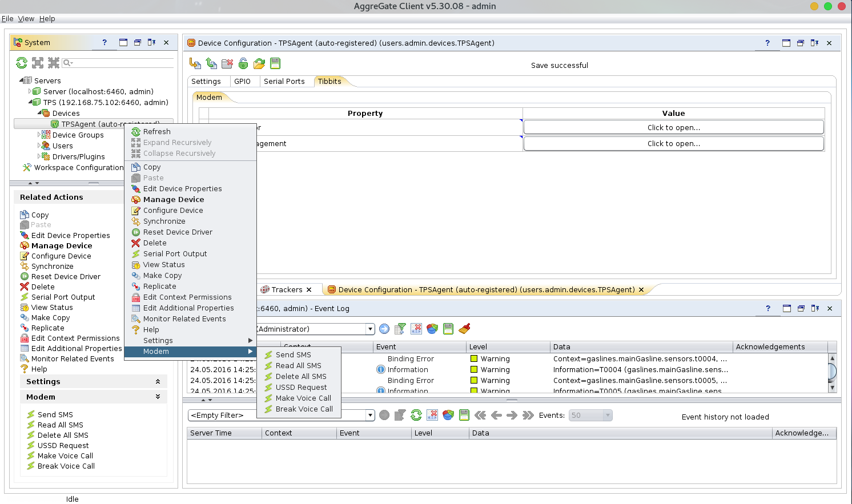The image size is (852, 504).
Task: Click help question mark in Event Log panel
Action: (768, 308)
